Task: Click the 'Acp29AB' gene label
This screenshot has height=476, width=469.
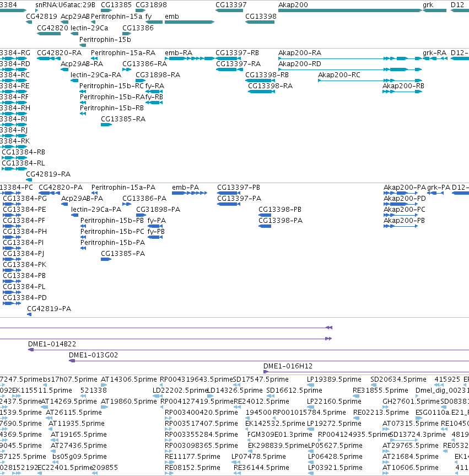Action: [76, 17]
